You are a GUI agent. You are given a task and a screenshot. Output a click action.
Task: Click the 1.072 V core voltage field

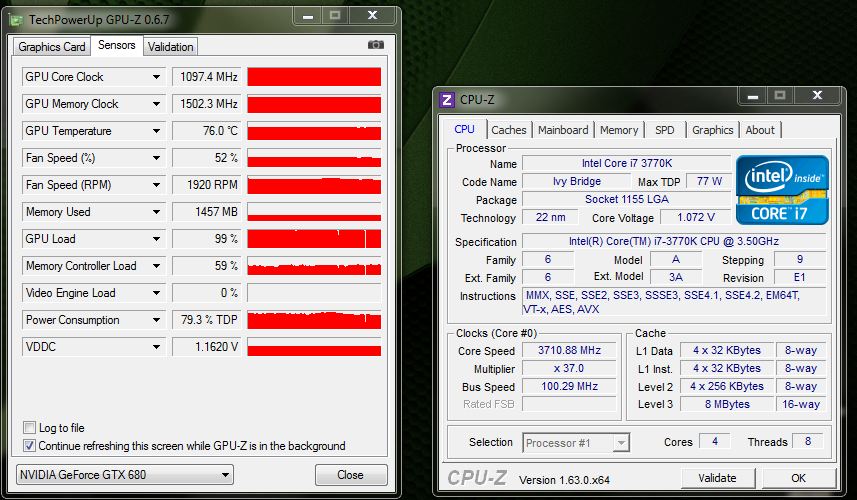[695, 217]
